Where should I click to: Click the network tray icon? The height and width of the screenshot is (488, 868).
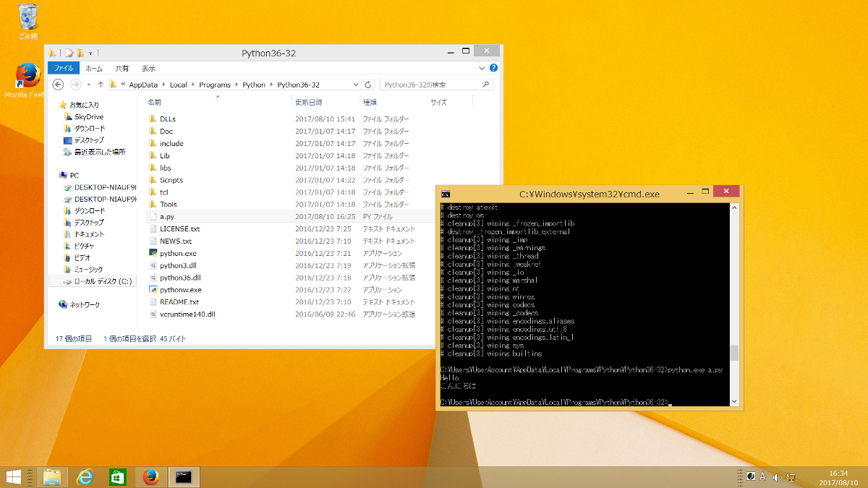(791, 477)
